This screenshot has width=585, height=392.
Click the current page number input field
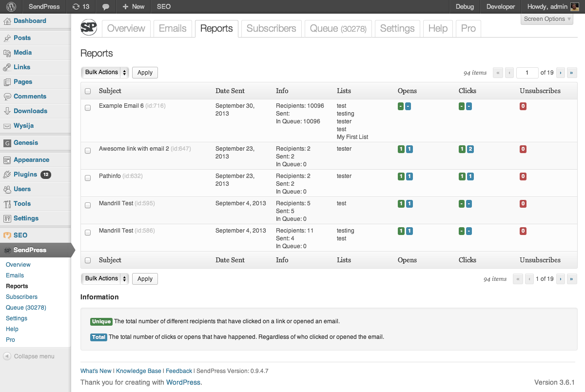point(527,73)
